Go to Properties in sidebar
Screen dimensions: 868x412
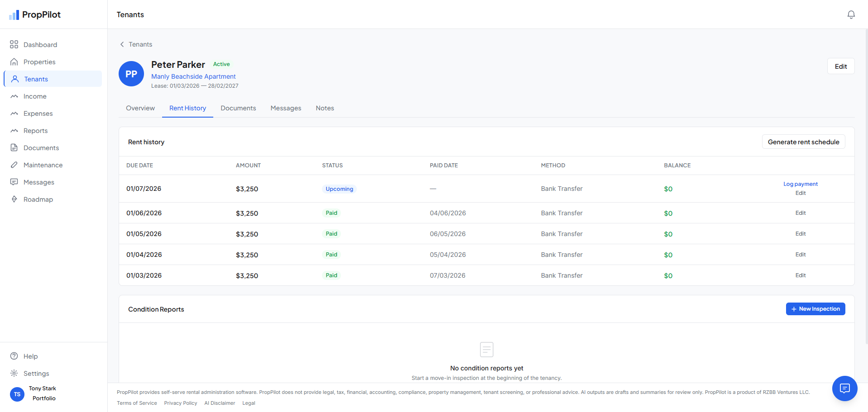[x=53, y=62]
